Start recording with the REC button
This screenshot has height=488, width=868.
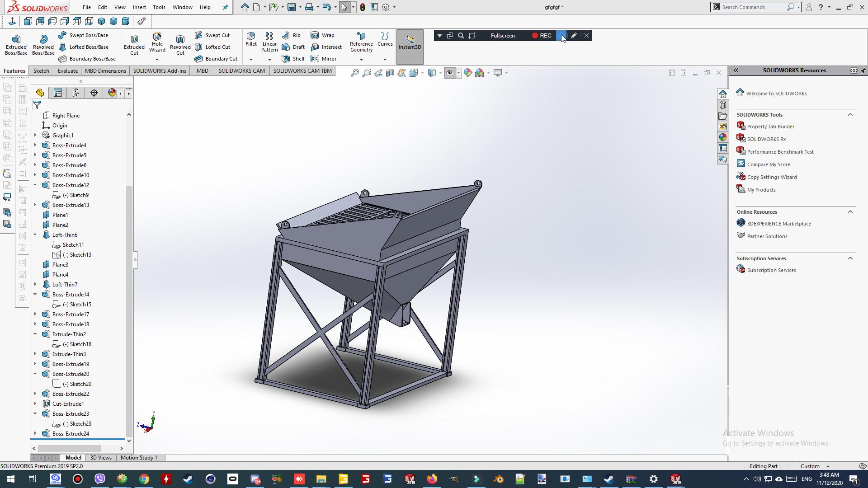point(542,36)
